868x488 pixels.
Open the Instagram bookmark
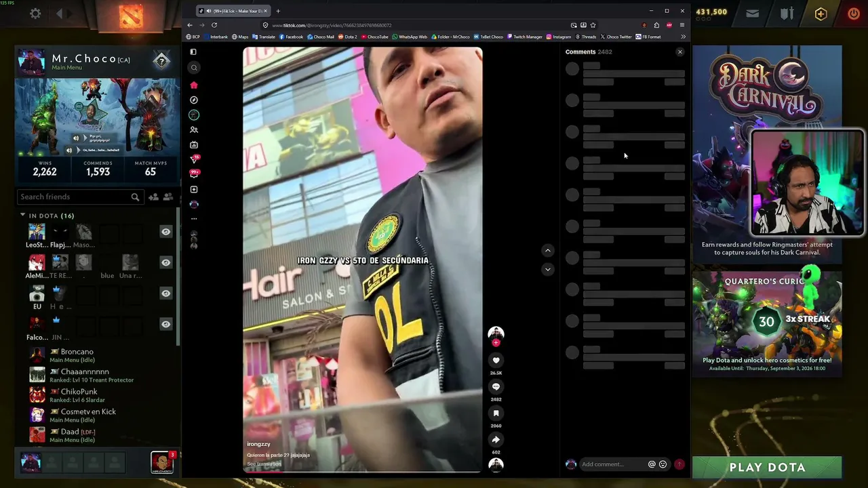tap(559, 37)
